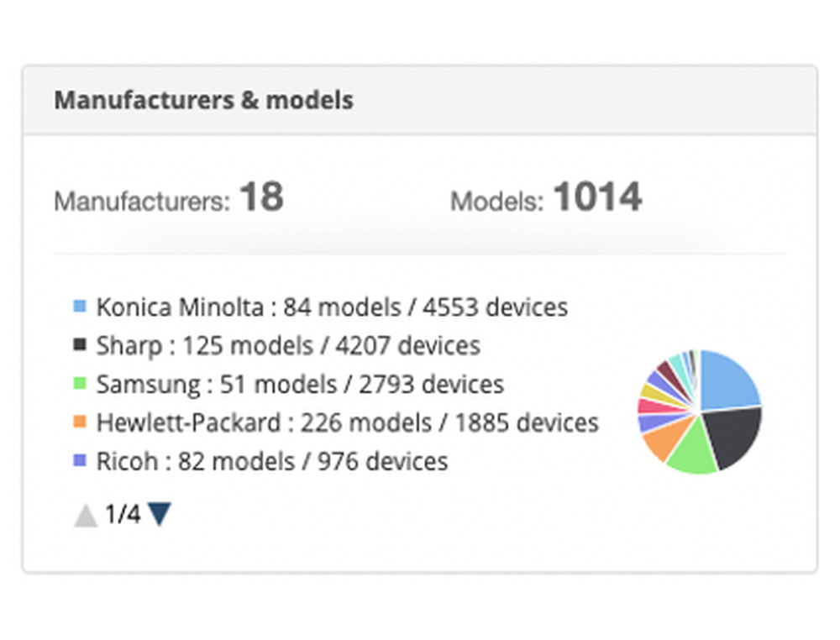Toggle Samsung legend green square

[x=80, y=384]
